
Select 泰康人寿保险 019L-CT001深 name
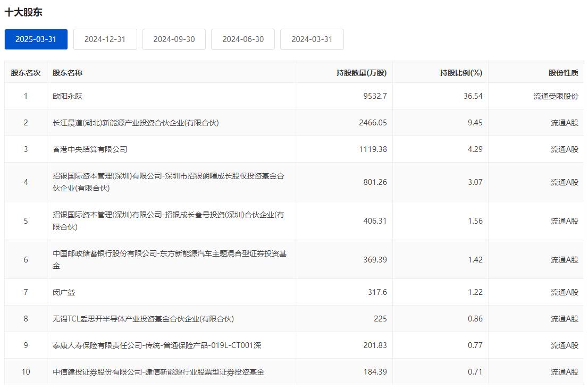[157, 345]
